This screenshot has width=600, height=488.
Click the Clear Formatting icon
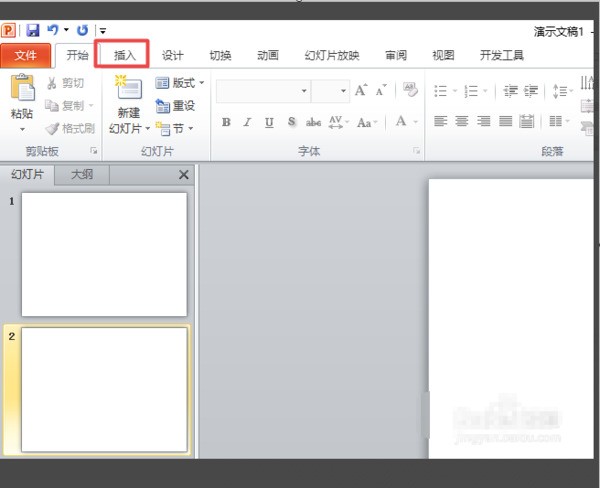point(410,90)
